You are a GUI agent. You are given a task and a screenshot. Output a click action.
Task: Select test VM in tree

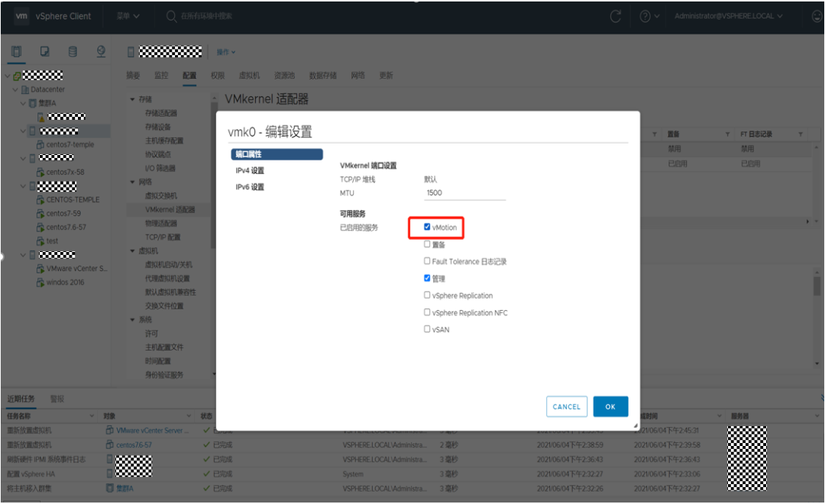pyautogui.click(x=52, y=241)
